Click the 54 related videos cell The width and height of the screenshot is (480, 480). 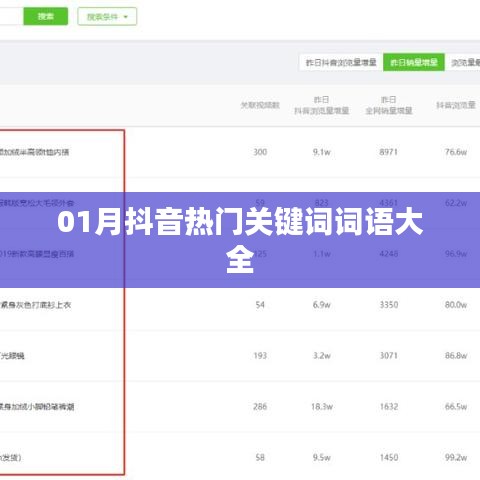(260, 305)
